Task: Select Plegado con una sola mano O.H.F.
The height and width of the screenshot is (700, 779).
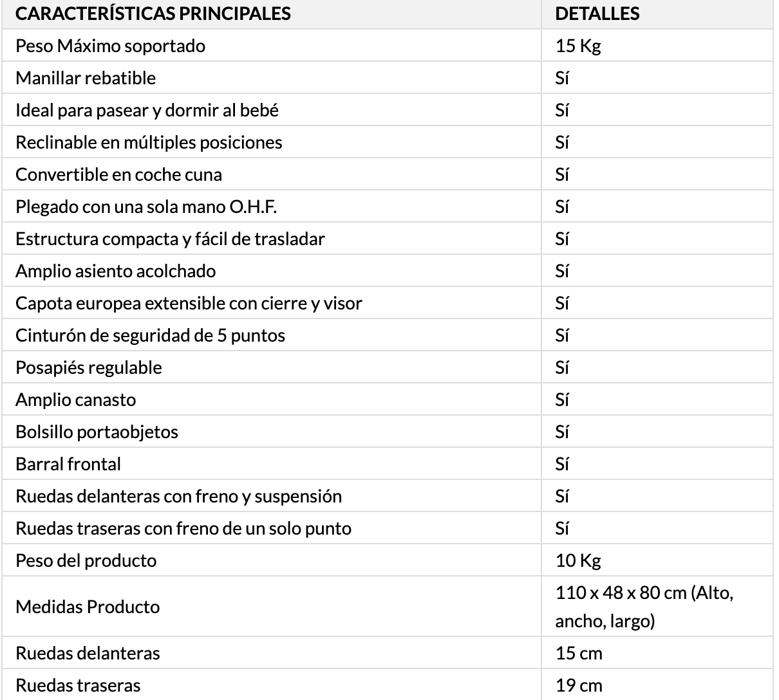Action: tap(146, 207)
